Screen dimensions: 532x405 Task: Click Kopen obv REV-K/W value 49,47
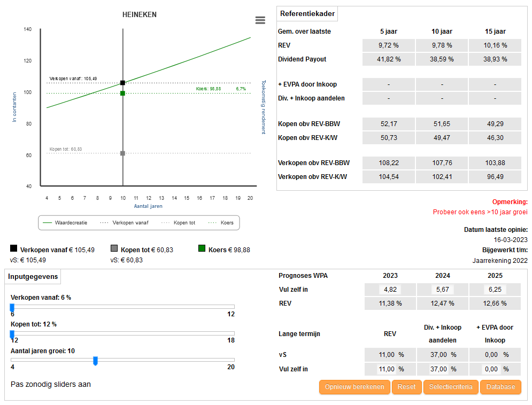[442, 138]
